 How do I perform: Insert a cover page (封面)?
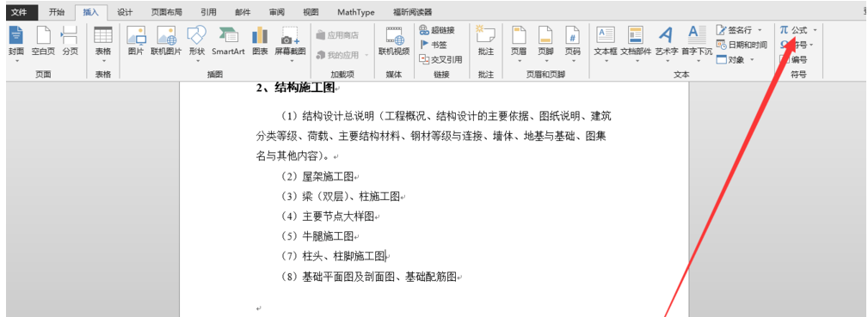(x=16, y=43)
